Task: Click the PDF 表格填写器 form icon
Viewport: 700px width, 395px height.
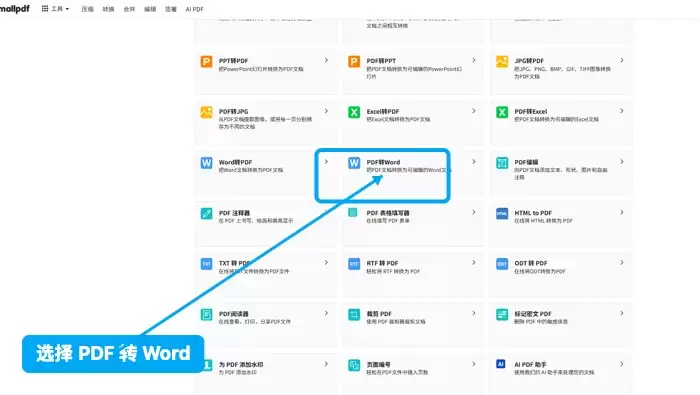Action: [353, 212]
